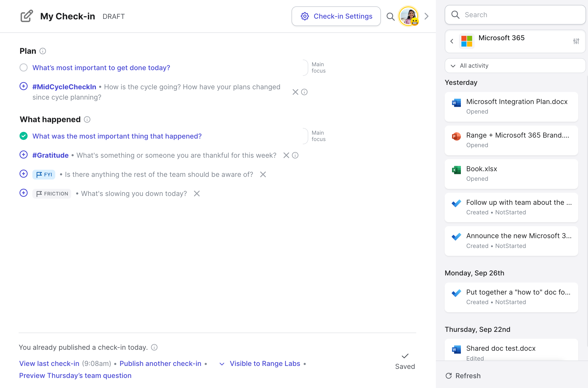Click To Do icon for Announce task
The width and height of the screenshot is (588, 388).
pyautogui.click(x=456, y=237)
